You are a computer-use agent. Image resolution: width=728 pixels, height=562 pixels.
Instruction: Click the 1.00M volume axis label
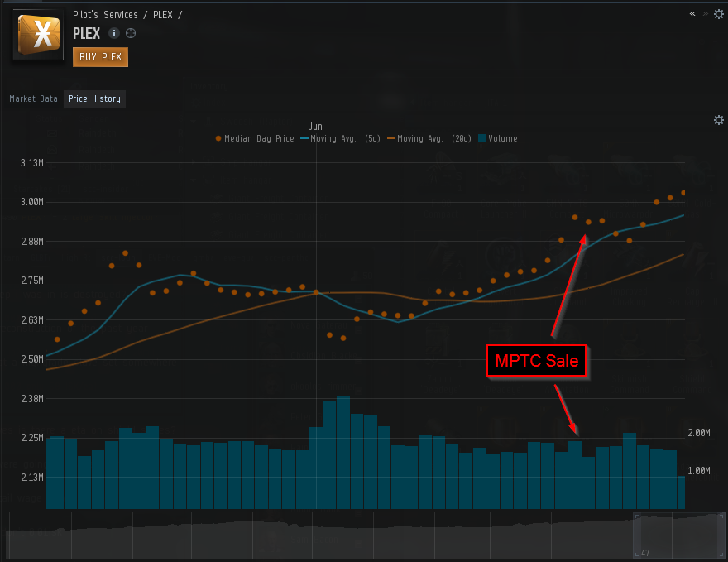point(699,470)
